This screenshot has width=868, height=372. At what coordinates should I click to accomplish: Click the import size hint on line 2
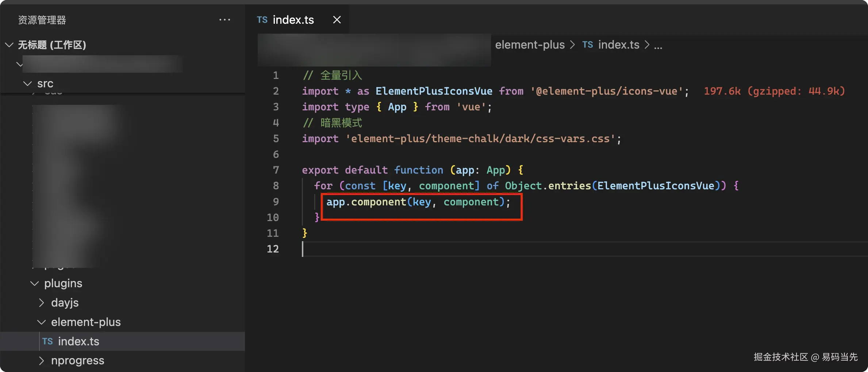774,91
